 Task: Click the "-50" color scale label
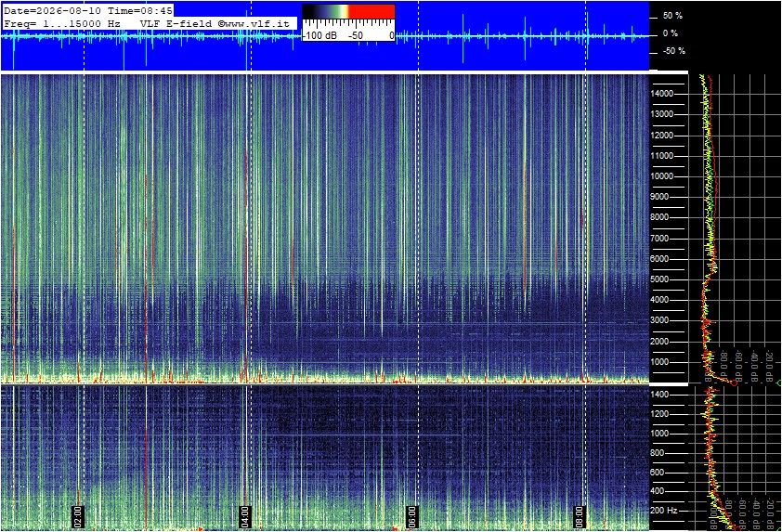pyautogui.click(x=355, y=35)
